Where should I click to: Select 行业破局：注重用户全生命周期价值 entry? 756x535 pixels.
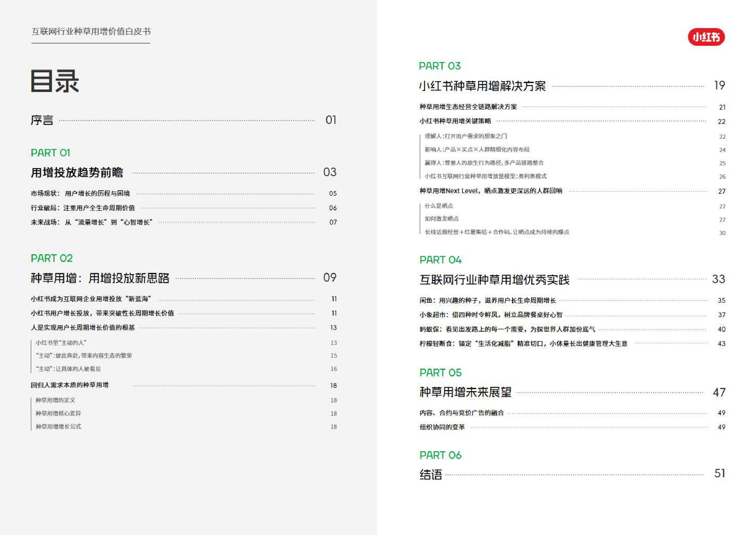coord(83,208)
